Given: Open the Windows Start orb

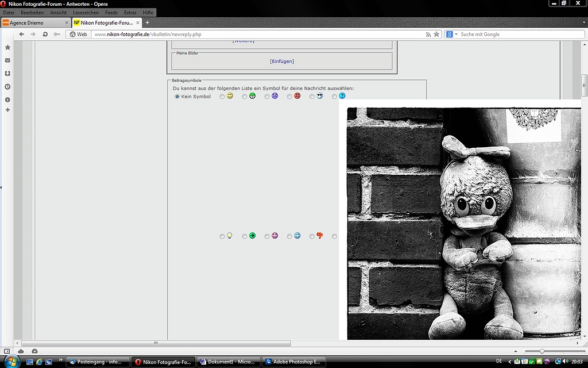Looking at the screenshot, I should (11, 361).
